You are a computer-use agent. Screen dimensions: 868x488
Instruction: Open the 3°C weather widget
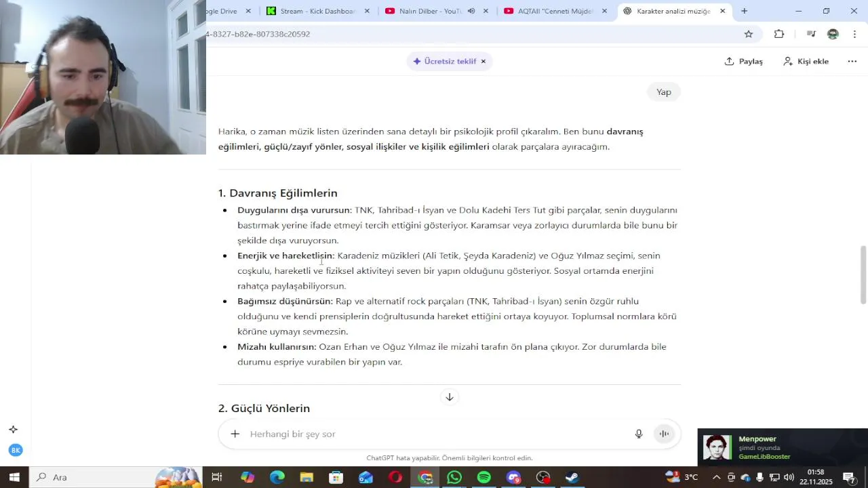(682, 477)
